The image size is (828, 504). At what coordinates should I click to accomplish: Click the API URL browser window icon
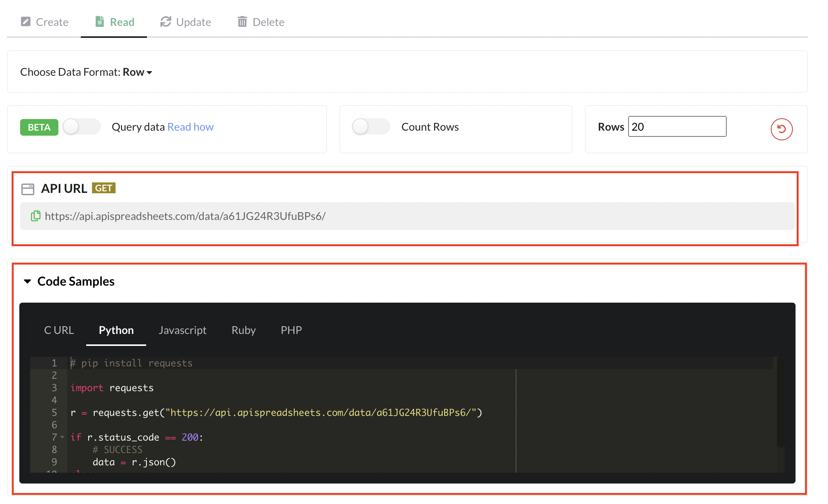click(x=28, y=189)
